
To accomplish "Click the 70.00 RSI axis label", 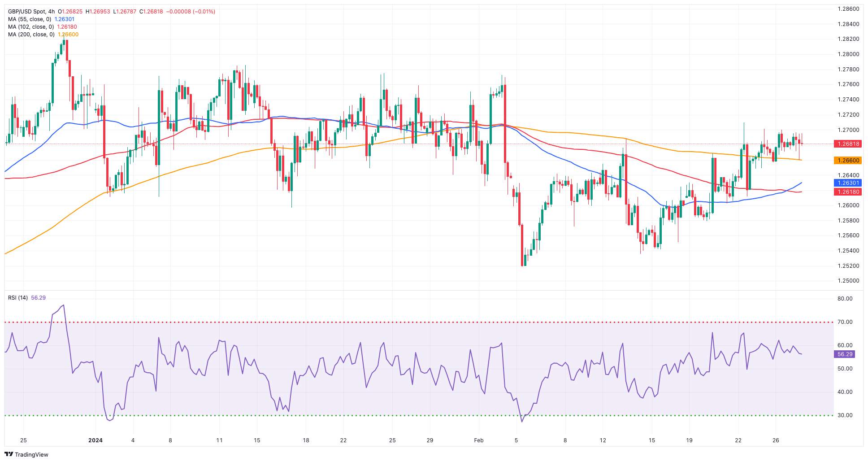I will click(845, 322).
